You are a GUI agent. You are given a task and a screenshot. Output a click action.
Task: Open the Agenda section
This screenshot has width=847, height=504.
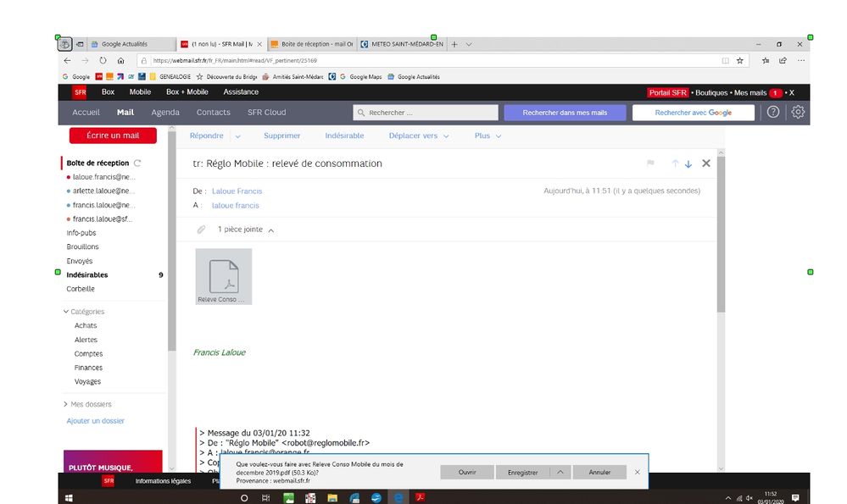pos(165,113)
